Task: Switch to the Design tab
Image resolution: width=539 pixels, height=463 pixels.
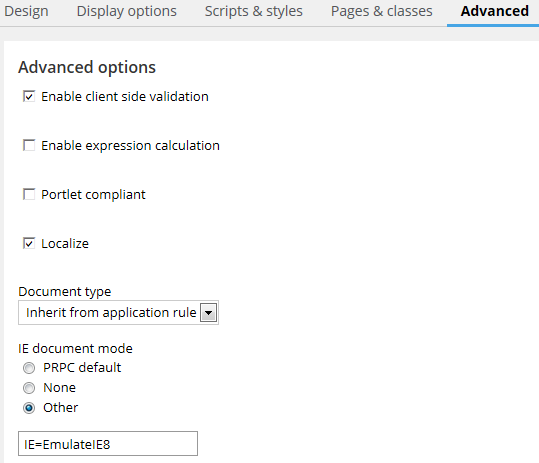Action: [26, 11]
